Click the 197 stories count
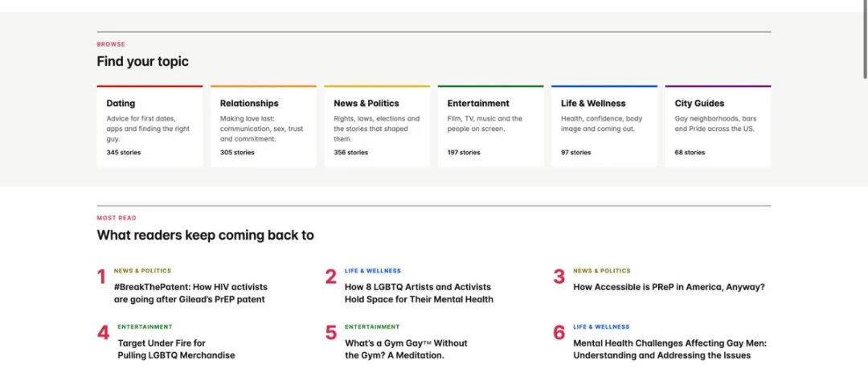The width and height of the screenshot is (868, 369). click(464, 153)
